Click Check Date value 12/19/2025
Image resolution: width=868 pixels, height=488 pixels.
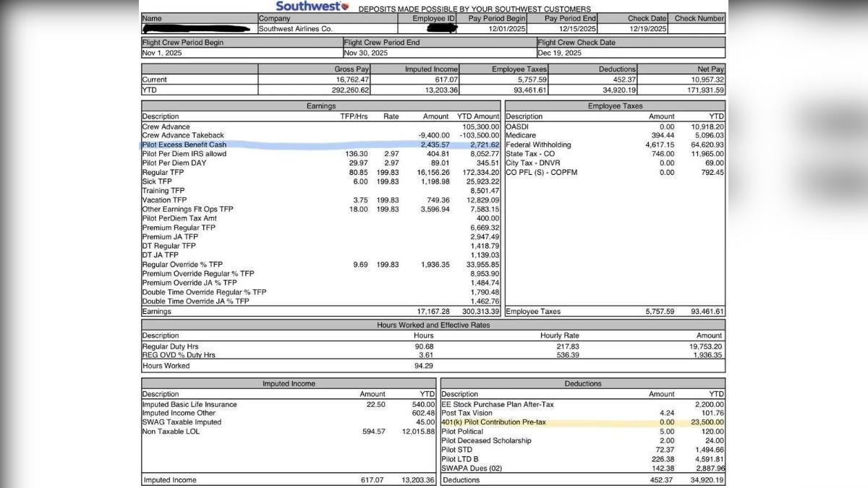coord(647,29)
